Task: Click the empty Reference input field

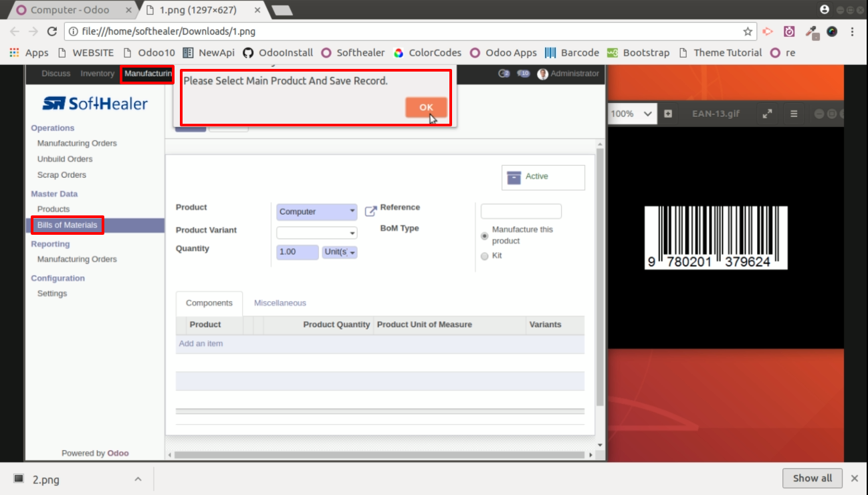Action: 522,211
